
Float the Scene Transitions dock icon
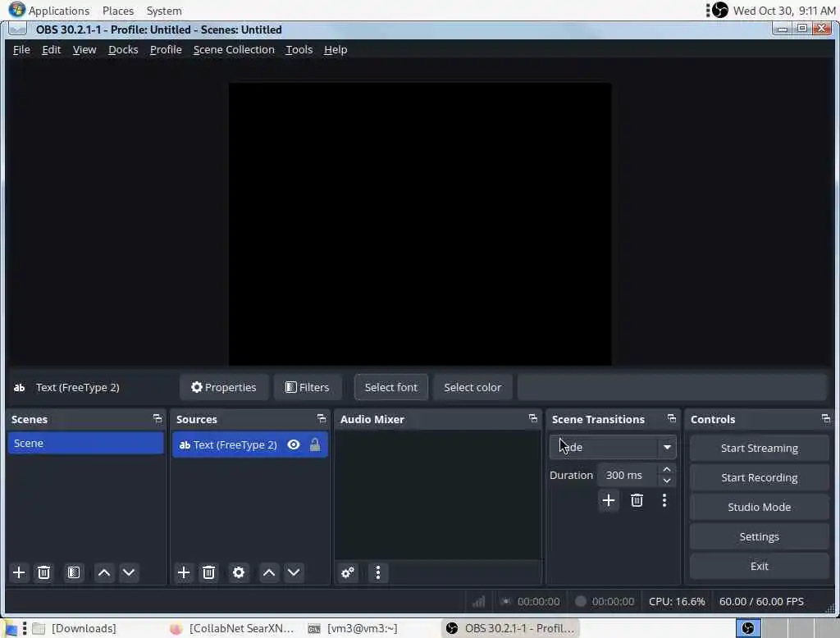[x=671, y=418]
